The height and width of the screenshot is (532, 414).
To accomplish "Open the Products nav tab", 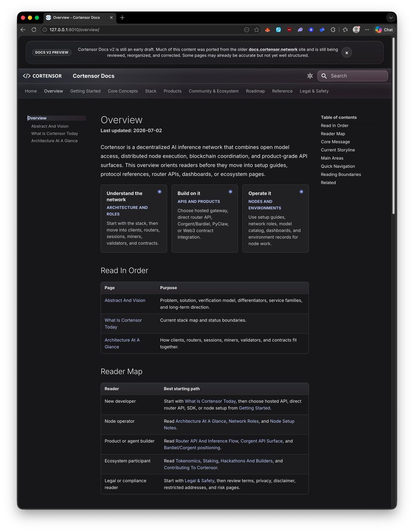I will coord(172,91).
